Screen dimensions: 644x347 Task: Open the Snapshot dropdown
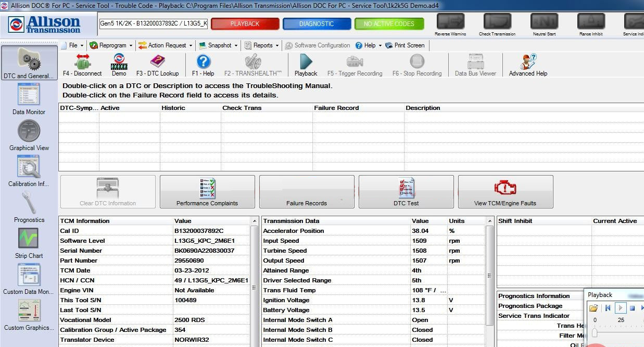[x=218, y=45]
